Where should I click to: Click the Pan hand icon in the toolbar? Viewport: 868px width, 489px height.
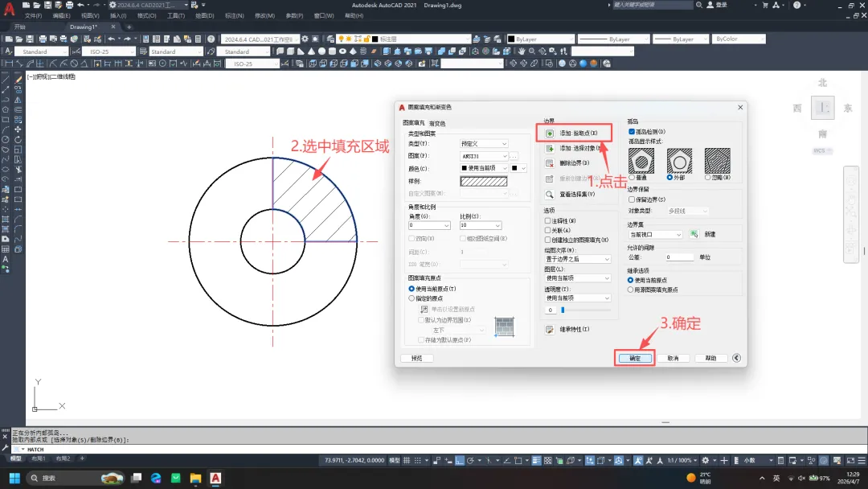click(522, 51)
